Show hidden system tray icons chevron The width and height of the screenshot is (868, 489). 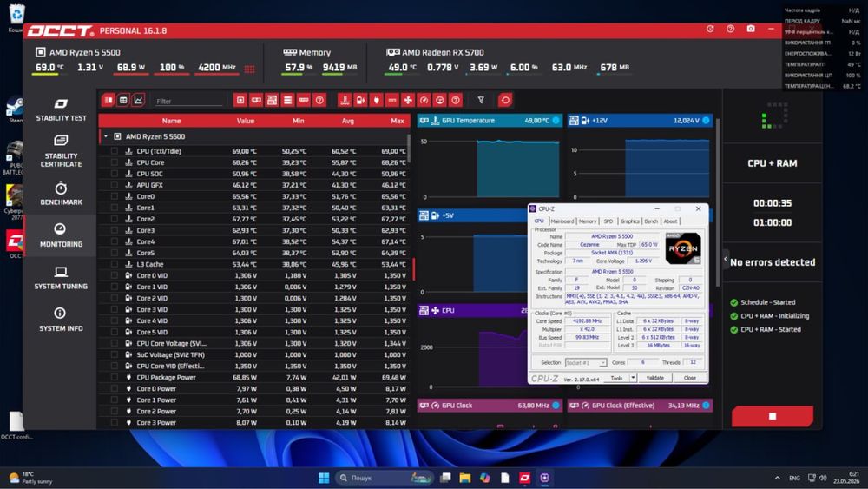click(x=777, y=478)
